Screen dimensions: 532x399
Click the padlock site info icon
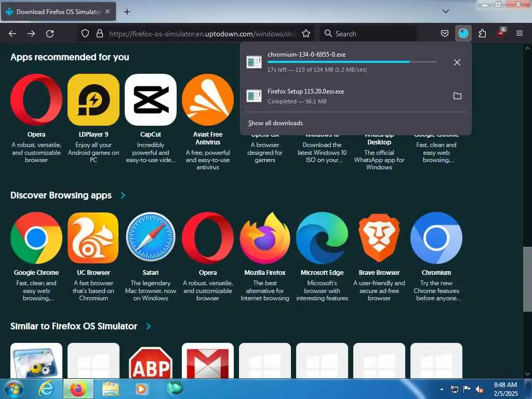[99, 34]
